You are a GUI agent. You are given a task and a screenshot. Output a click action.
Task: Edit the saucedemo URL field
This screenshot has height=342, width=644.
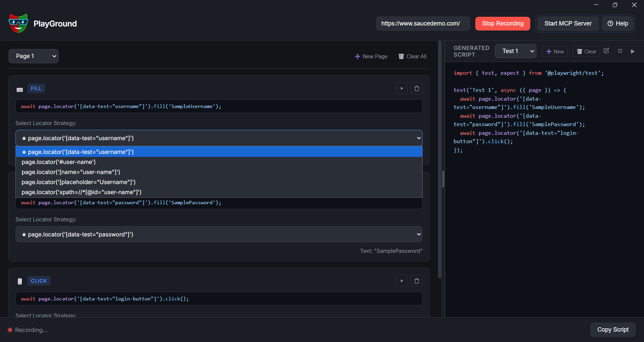(x=423, y=23)
